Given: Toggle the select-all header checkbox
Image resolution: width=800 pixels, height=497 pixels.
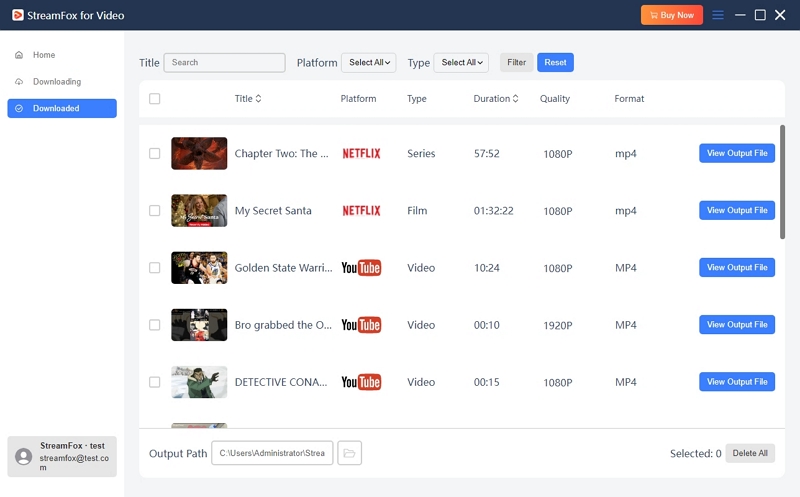Looking at the screenshot, I should pos(155,98).
